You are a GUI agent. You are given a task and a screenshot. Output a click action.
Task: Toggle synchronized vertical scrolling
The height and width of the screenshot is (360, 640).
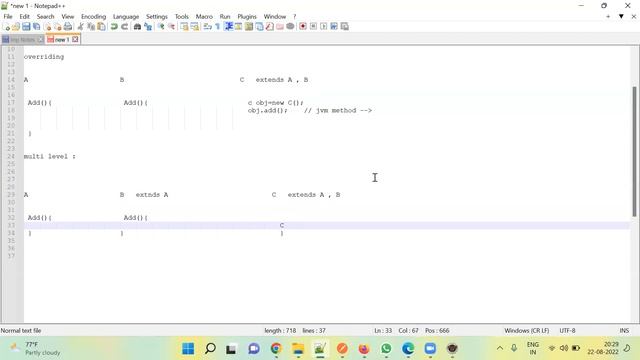click(x=184, y=27)
